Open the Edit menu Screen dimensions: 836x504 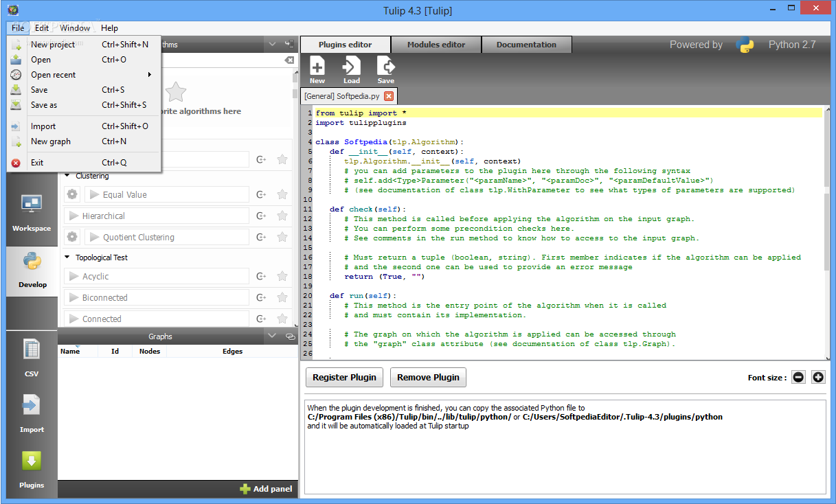pos(42,28)
